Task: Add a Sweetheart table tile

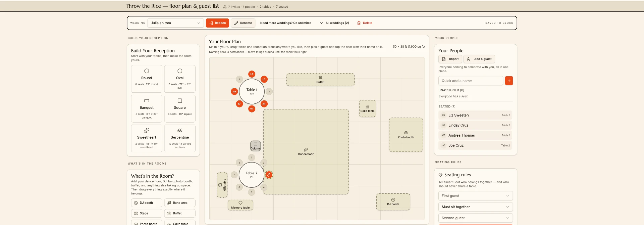Action: tap(147, 138)
